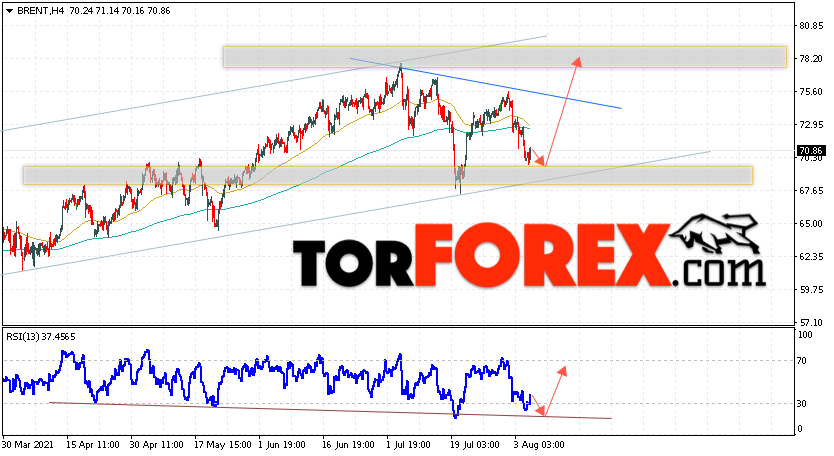Select the 30 Apr 11:00 date label

[157, 444]
